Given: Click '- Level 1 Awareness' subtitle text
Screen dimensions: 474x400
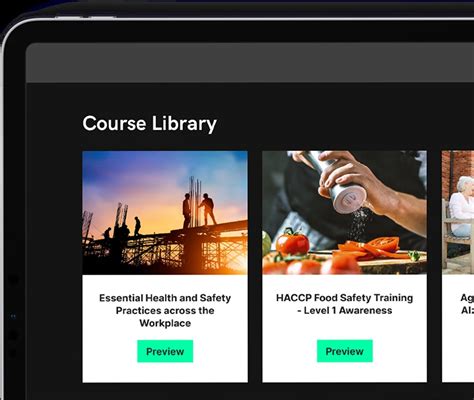Looking at the screenshot, I should coord(345,310).
